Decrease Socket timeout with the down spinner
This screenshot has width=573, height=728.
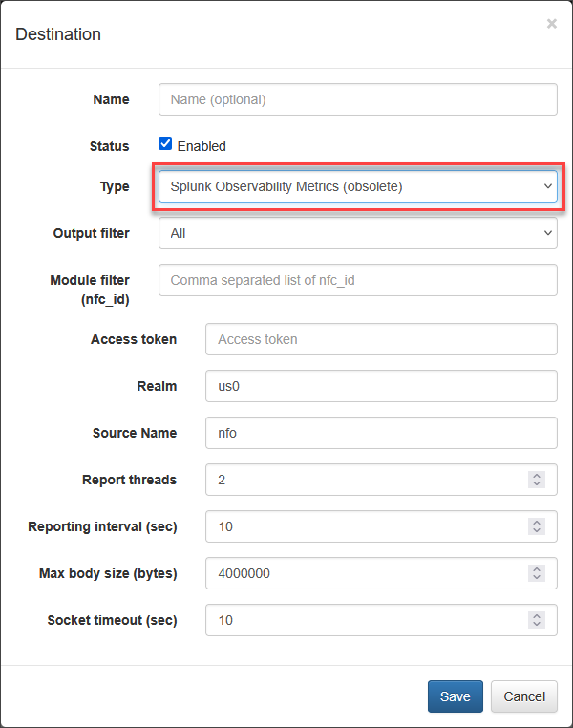pyautogui.click(x=537, y=625)
